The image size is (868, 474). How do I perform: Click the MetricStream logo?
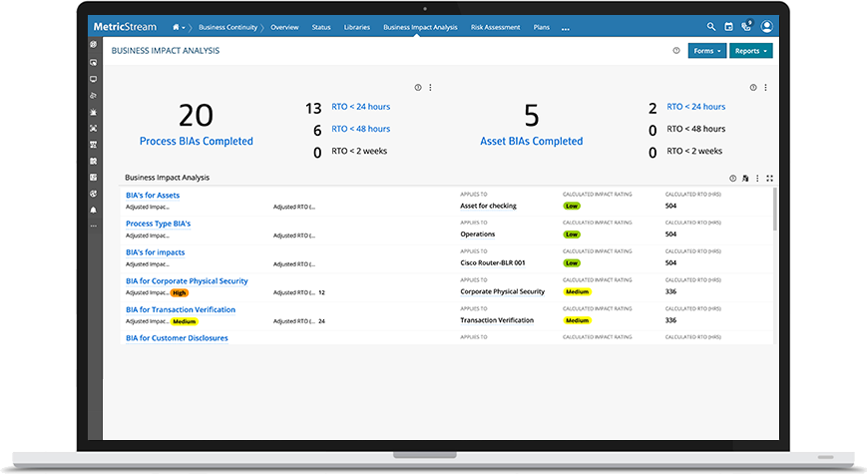pos(125,27)
